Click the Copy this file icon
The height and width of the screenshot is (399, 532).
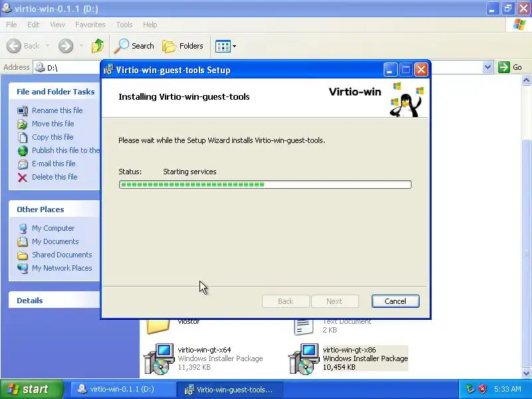[x=23, y=137]
